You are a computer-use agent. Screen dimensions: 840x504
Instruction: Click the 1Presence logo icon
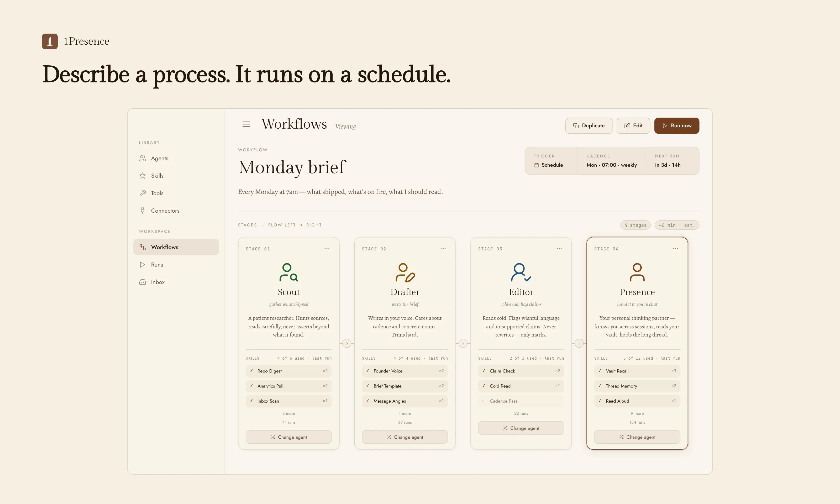tap(50, 41)
